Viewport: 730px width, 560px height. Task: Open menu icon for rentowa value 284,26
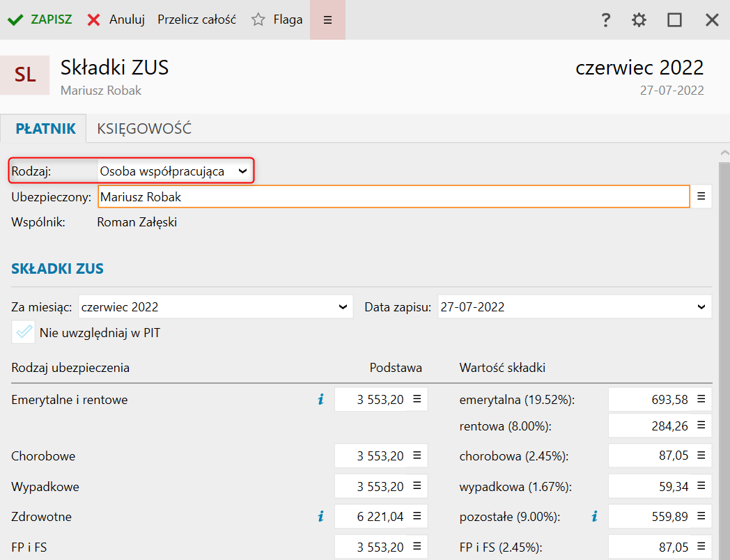pyautogui.click(x=701, y=426)
